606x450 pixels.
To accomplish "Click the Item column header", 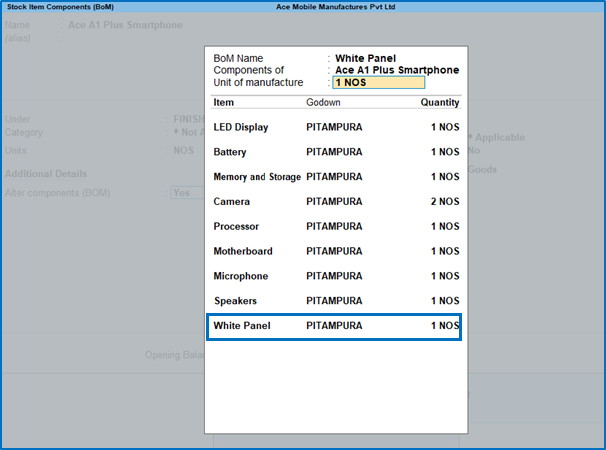I will [224, 103].
